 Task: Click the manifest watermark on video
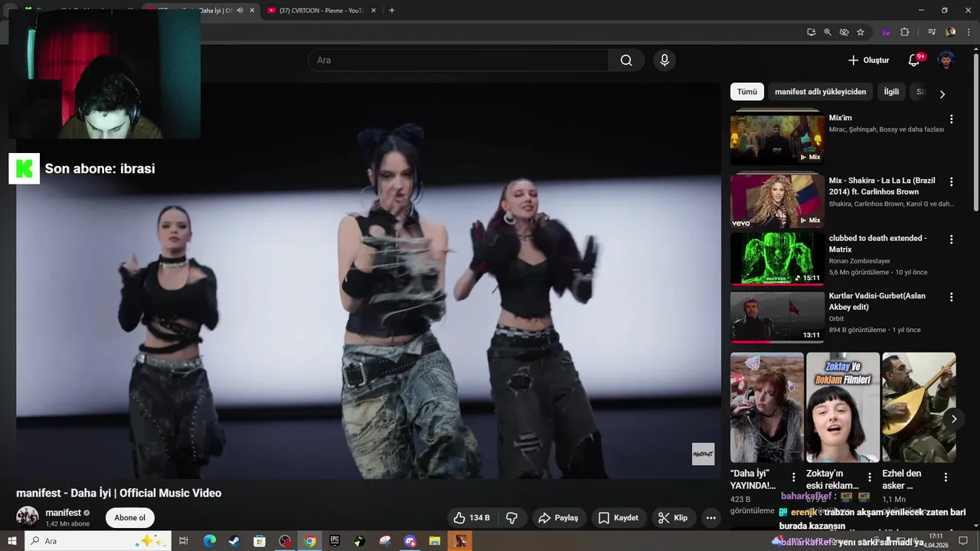point(703,454)
